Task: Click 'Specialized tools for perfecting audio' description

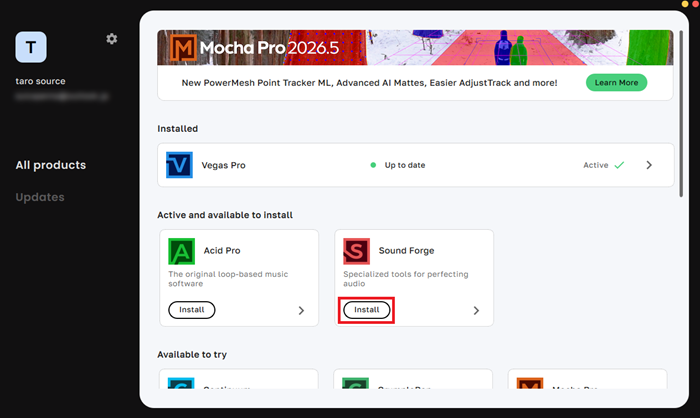Action: tap(406, 279)
